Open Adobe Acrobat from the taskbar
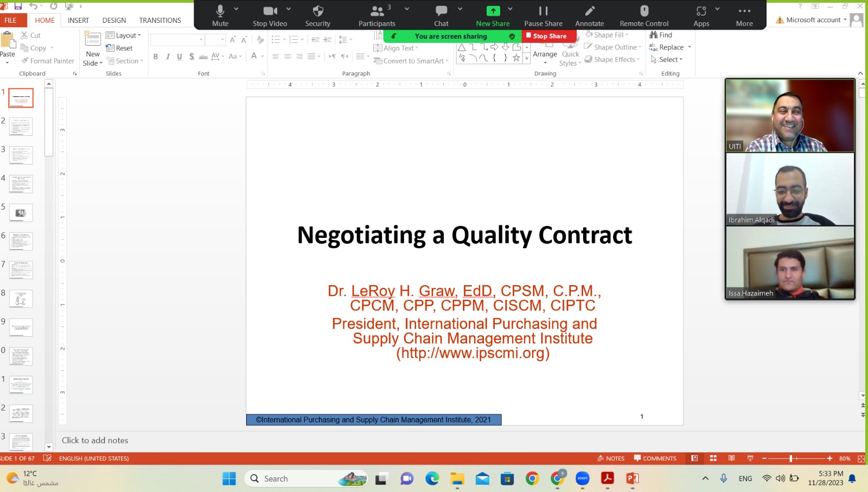Screen dimensions: 868x492 pos(608,478)
